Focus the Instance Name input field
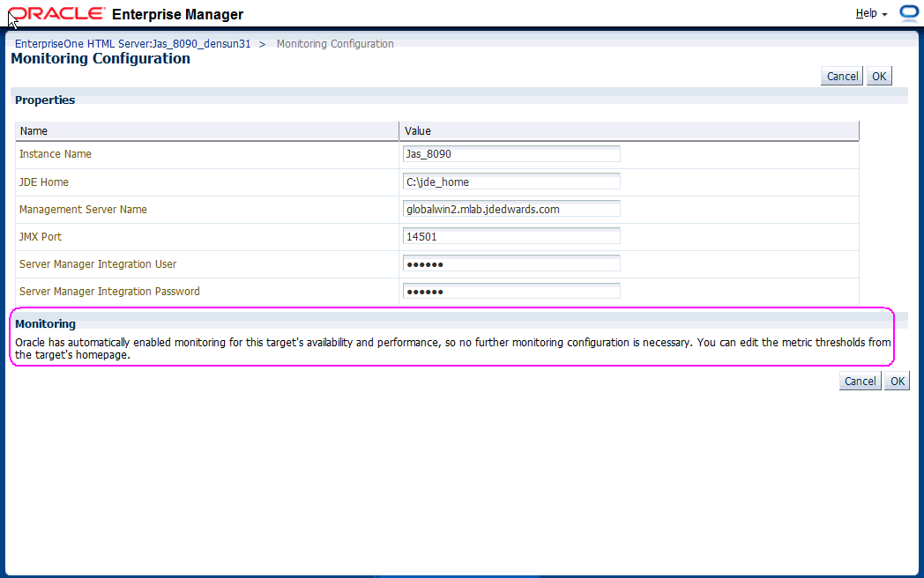Viewport: 924px width, 578px height. coord(511,154)
